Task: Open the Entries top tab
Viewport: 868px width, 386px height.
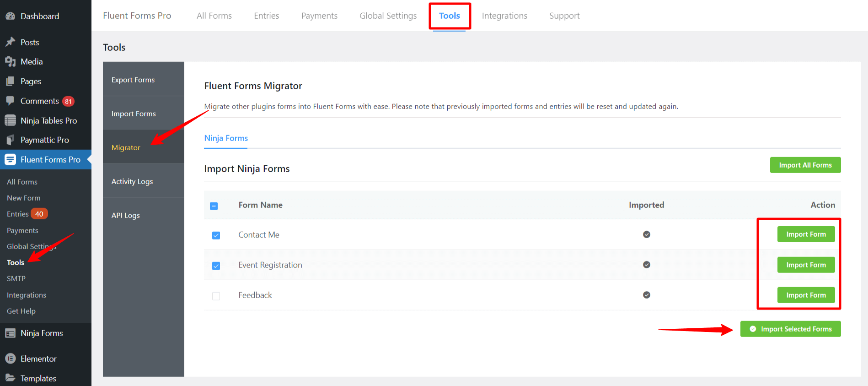Action: [266, 16]
